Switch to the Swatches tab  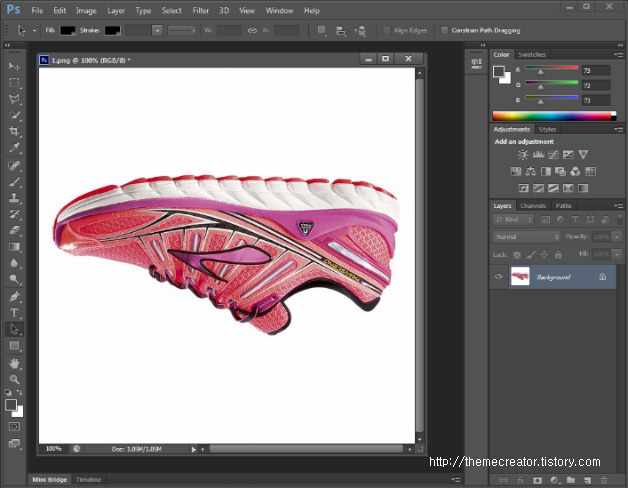coord(532,54)
